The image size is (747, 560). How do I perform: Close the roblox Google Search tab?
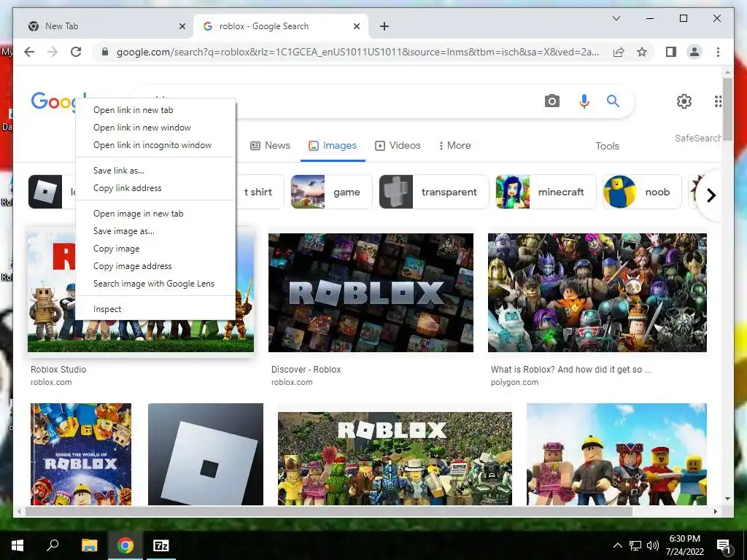tap(356, 26)
